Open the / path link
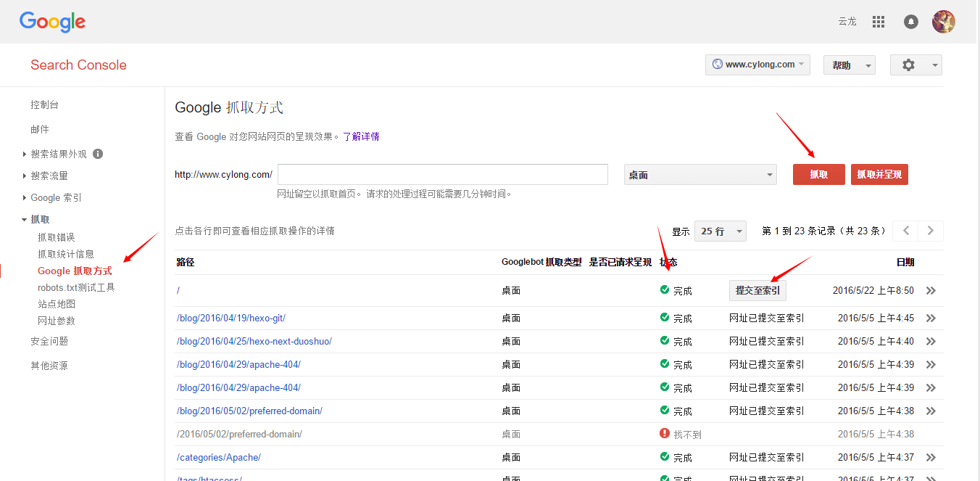Screen dimensions: 980x481 pos(178,290)
